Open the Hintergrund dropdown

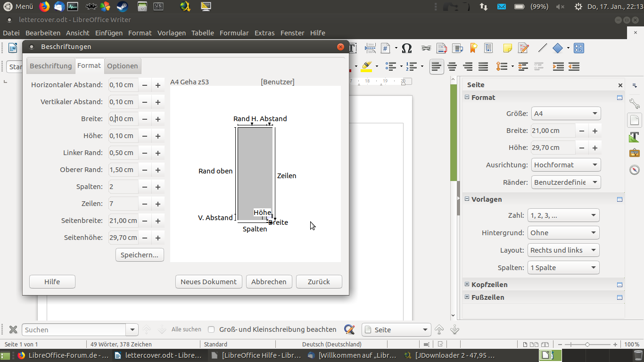pos(563,233)
